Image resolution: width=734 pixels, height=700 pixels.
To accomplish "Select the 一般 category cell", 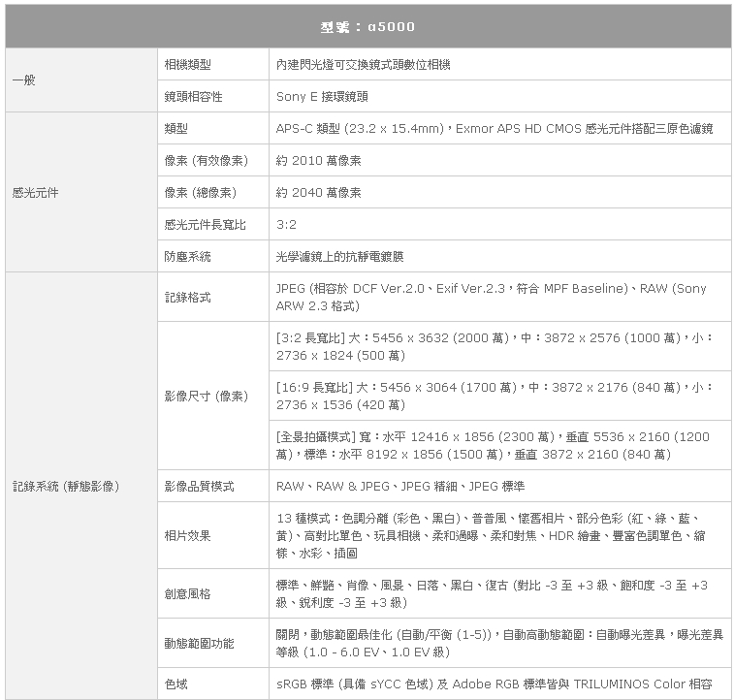I will 81,80.
